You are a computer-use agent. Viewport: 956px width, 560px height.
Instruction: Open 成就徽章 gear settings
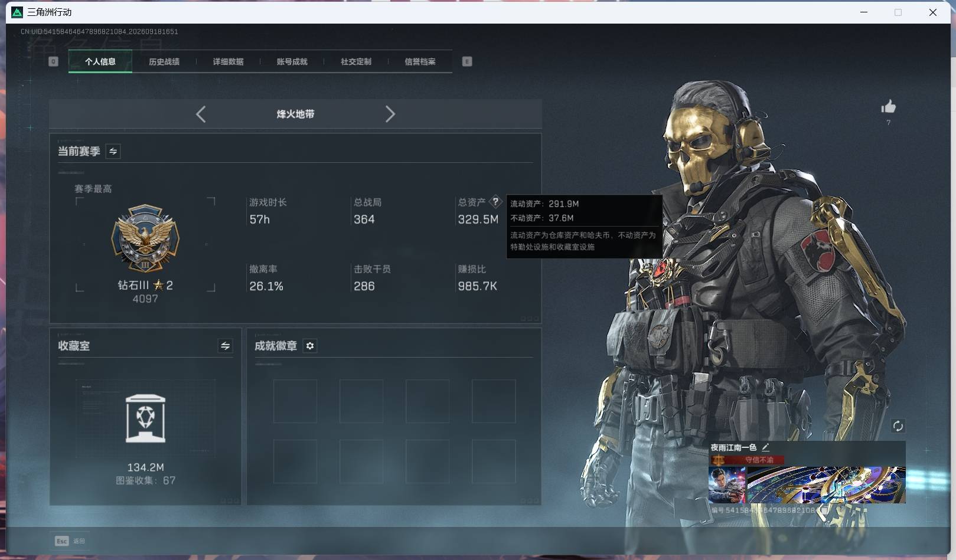(310, 346)
